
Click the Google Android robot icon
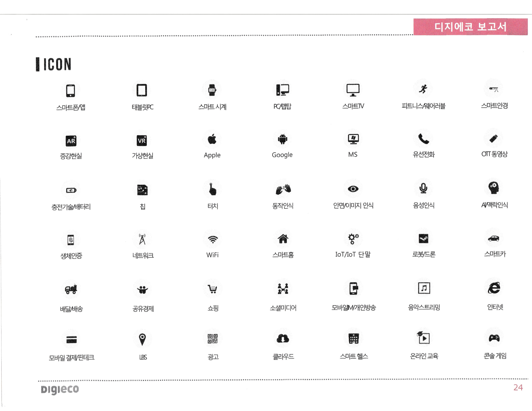(283, 139)
